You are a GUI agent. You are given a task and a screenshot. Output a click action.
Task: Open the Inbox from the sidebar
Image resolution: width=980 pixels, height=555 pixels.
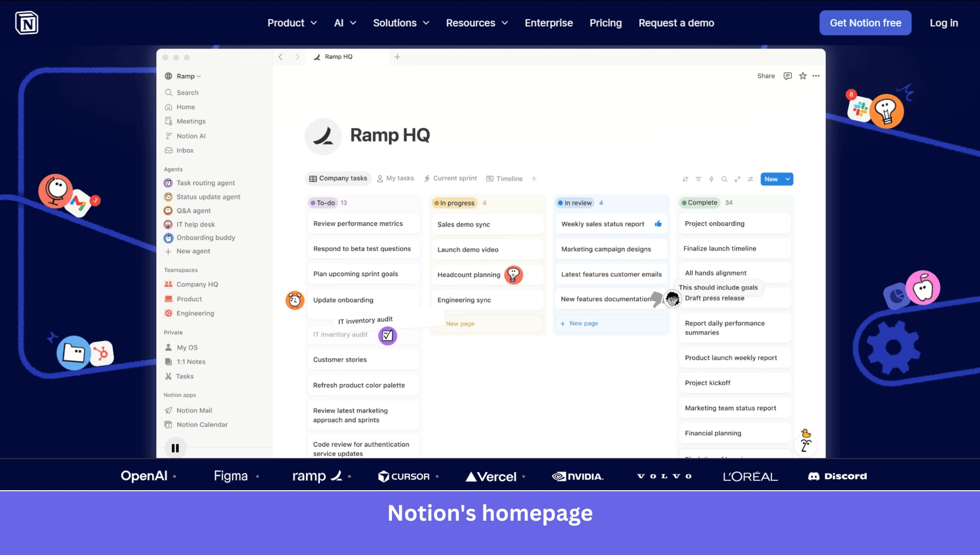[185, 150]
